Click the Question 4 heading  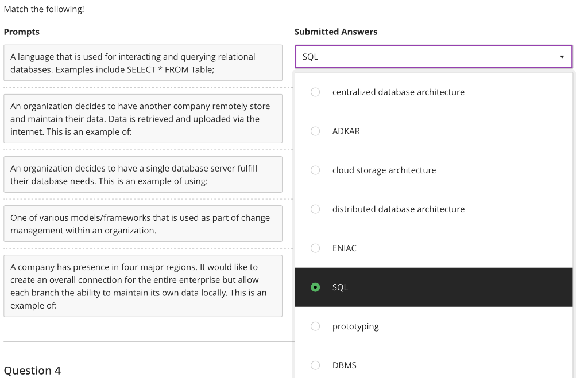tap(33, 371)
